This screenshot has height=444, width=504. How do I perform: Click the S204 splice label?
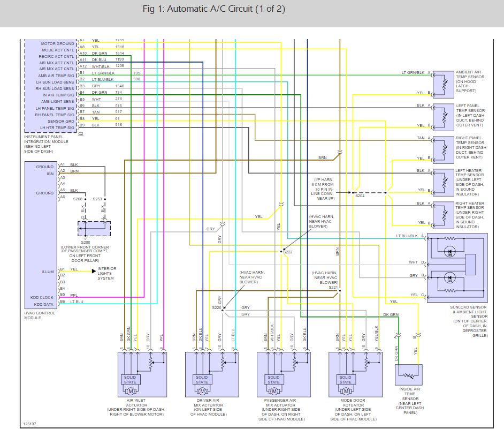coord(360,195)
